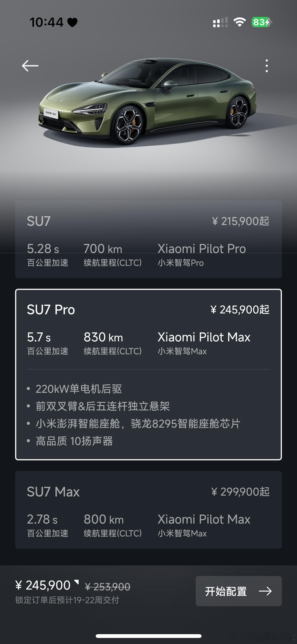Screen dimensions: 297x644
Task: Tap the green SU7 car image
Action: click(147, 102)
